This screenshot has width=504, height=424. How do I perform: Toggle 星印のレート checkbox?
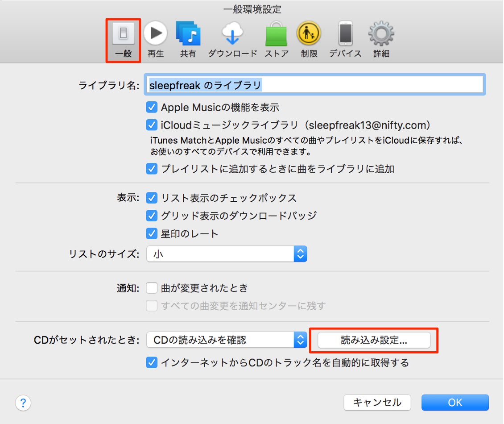coord(152,233)
